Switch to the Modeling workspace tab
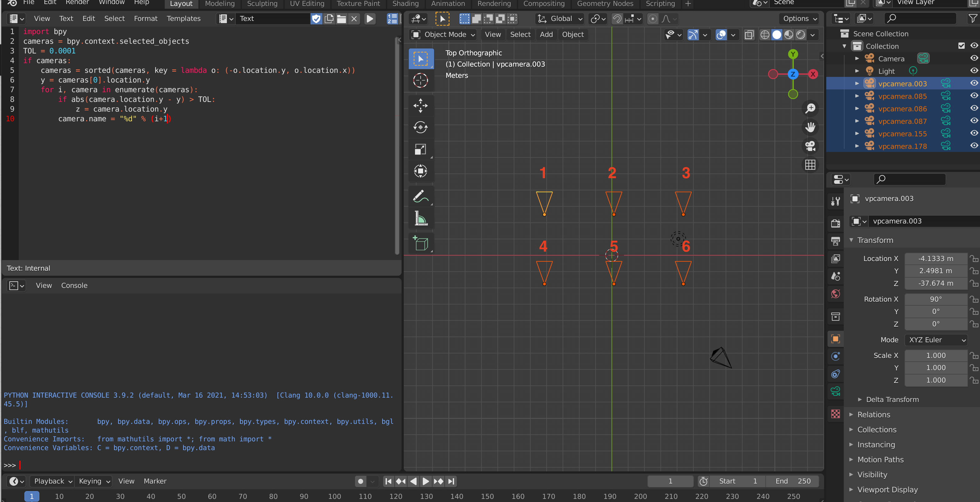 tap(219, 4)
